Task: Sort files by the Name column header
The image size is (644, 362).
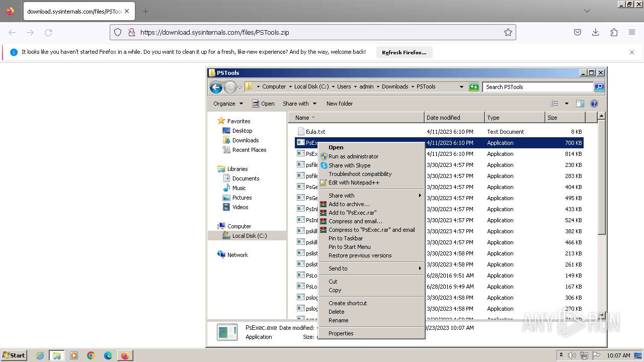Action: pyautogui.click(x=356, y=118)
